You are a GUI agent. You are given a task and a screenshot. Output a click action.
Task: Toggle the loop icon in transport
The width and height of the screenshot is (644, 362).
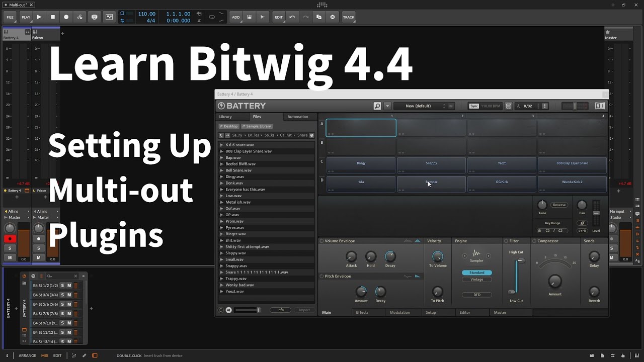coord(211,17)
